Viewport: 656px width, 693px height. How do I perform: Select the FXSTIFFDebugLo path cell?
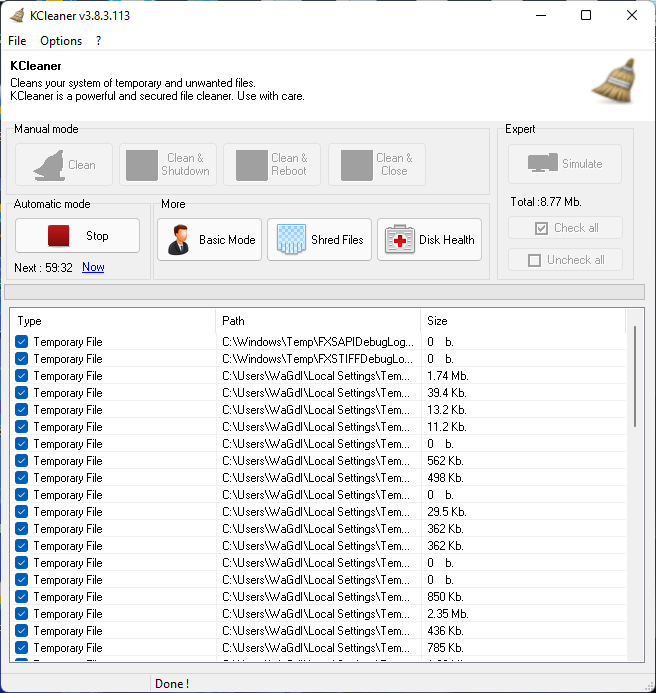pos(318,358)
